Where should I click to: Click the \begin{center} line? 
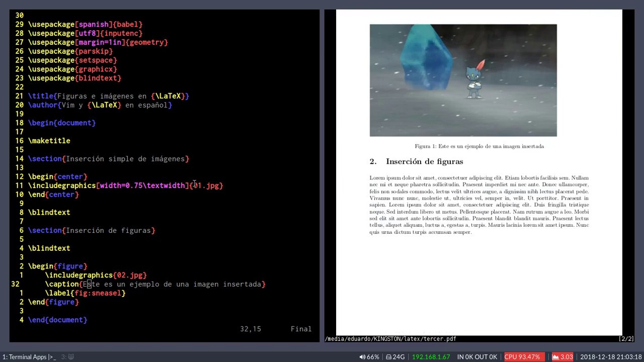click(58, 176)
